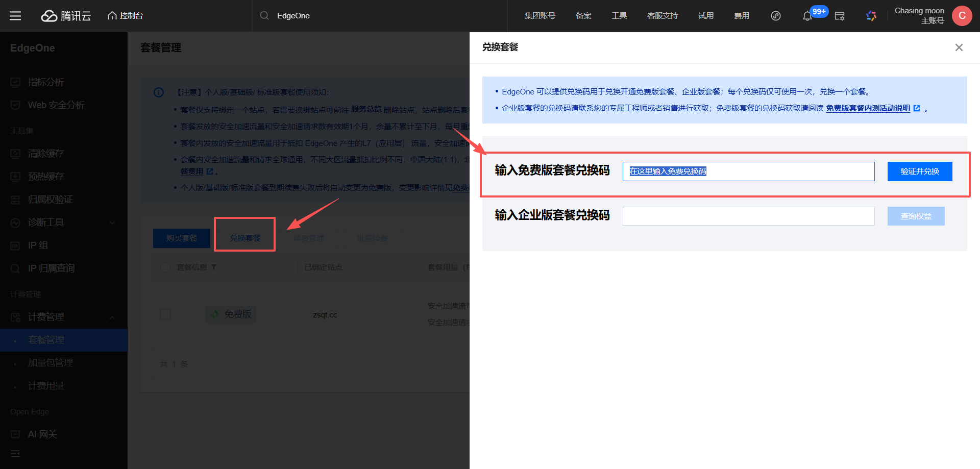Click the Tencent Cloud logo
Viewport: 980px width, 469px height.
coord(66,16)
